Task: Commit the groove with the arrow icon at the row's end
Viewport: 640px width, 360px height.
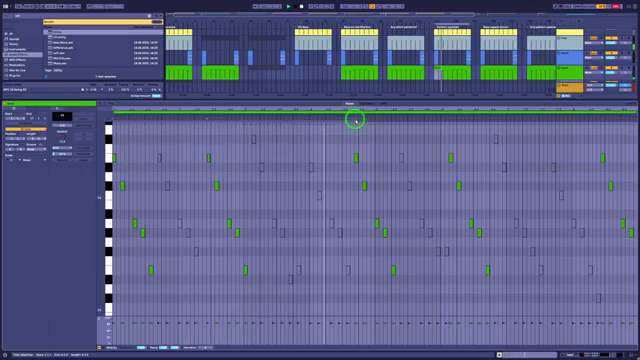Action: [x=160, y=89]
